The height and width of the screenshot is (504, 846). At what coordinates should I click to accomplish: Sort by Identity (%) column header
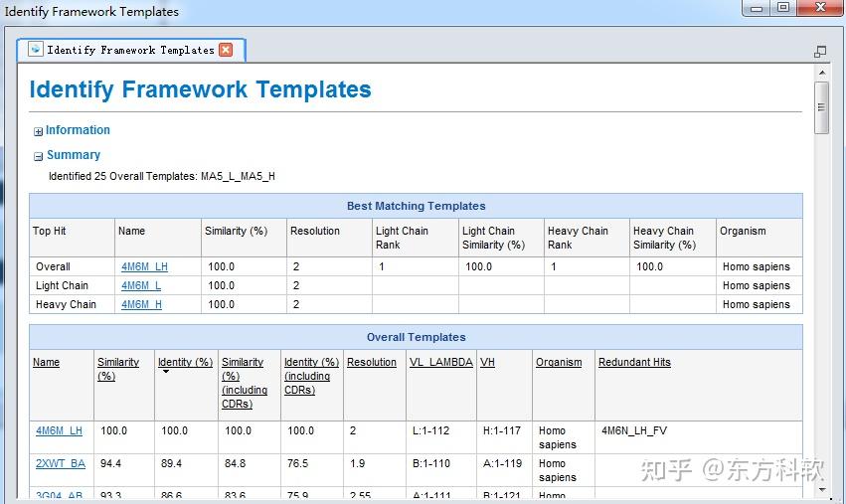(185, 362)
